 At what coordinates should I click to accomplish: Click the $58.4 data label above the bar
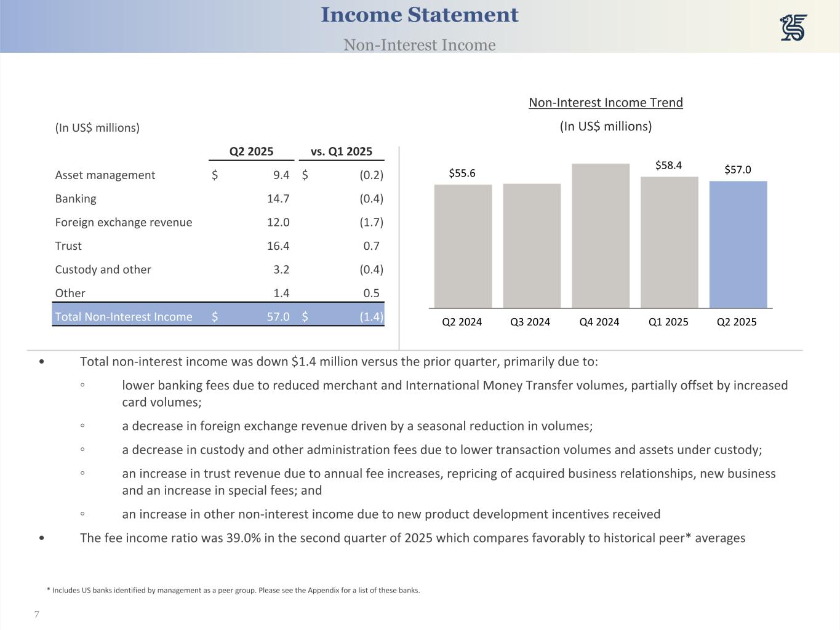coord(668,165)
